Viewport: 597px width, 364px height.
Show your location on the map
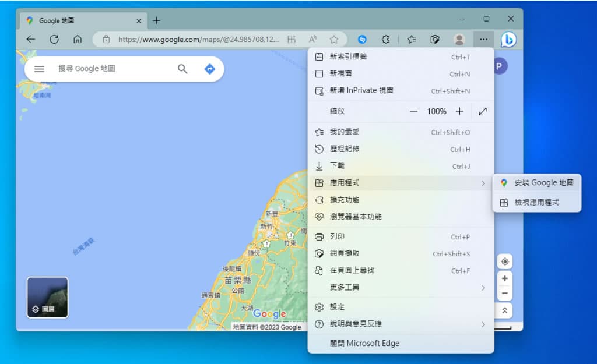(505, 261)
